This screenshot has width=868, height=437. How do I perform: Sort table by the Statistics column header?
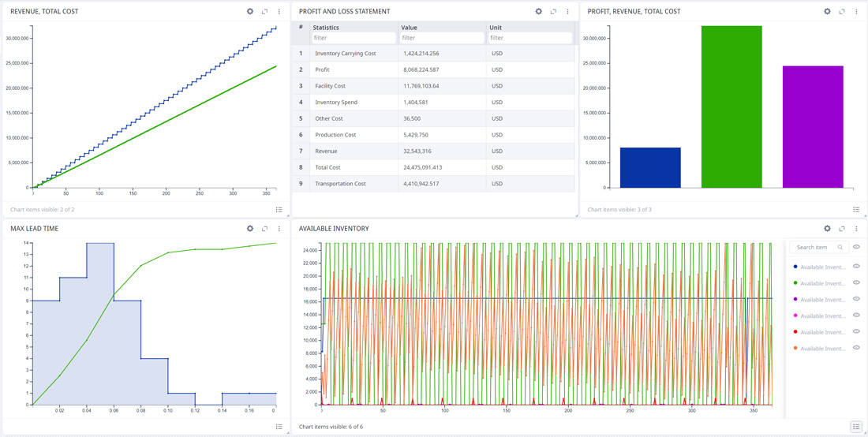[326, 27]
